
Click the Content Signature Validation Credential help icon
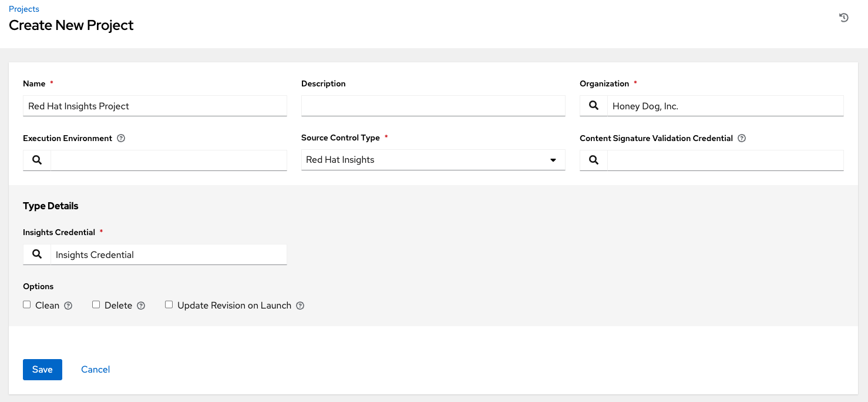pyautogui.click(x=741, y=138)
